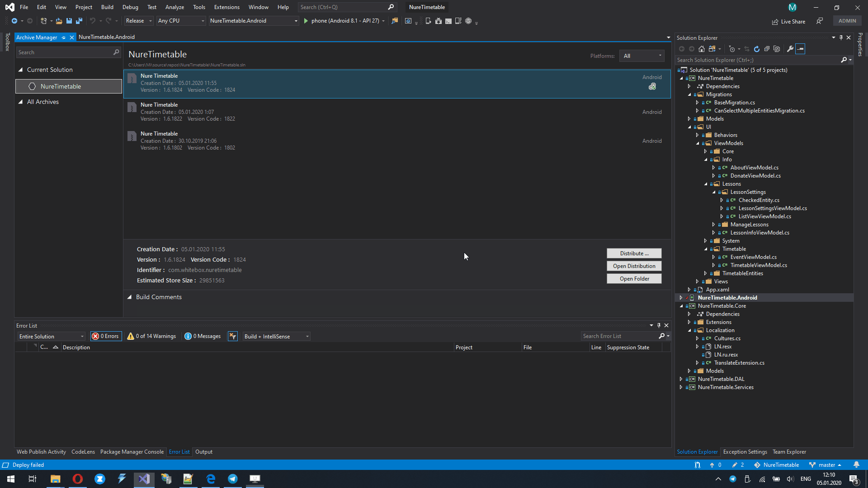The width and height of the screenshot is (868, 488).
Task: Show all files in Solution Explorer
Action: [777, 49]
